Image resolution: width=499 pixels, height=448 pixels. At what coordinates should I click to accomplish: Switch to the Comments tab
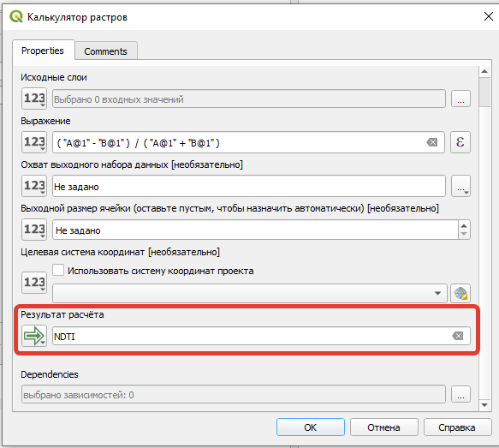(105, 51)
